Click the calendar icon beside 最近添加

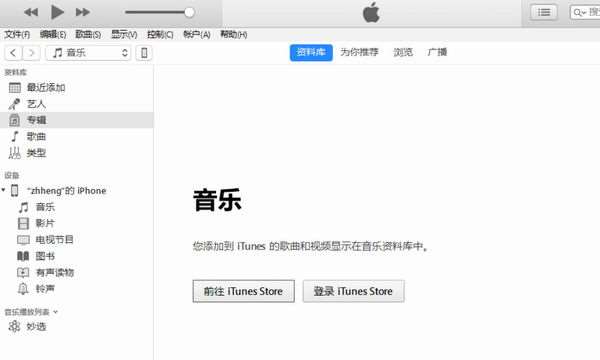(15, 88)
